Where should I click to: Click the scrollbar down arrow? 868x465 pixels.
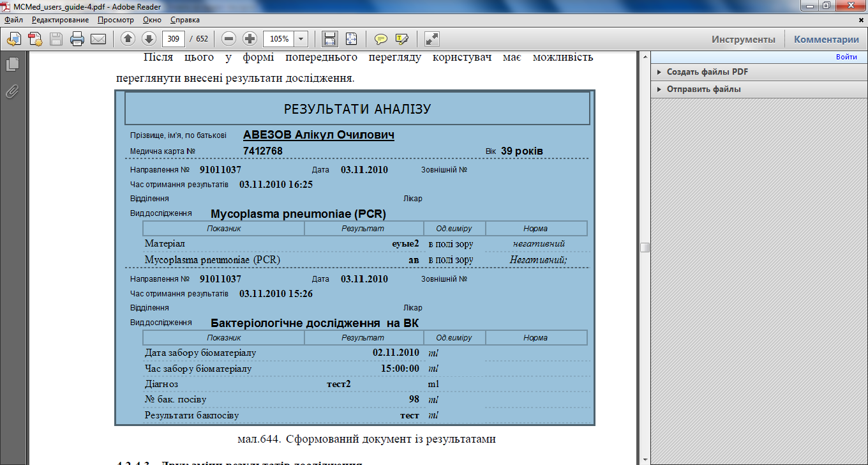(x=645, y=459)
